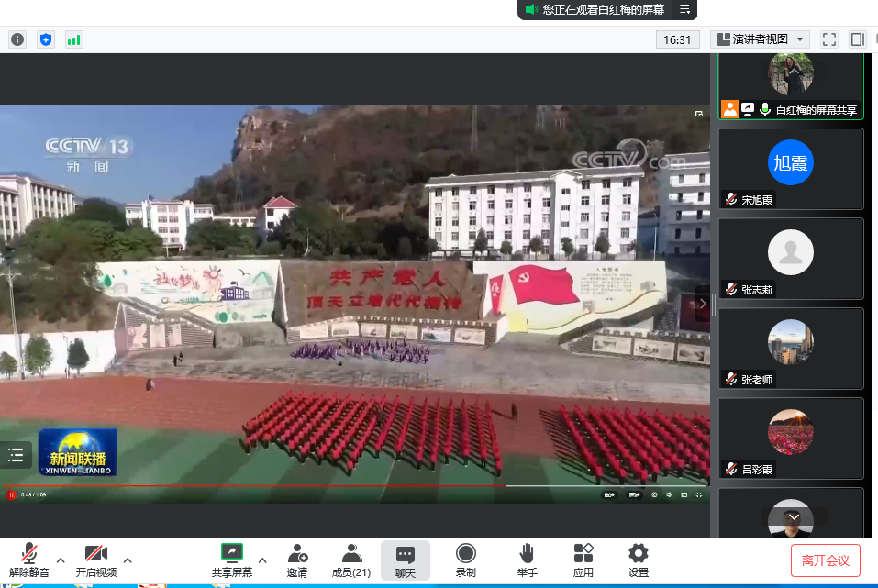Image resolution: width=878 pixels, height=588 pixels.
Task: Open the 成员(21) members list
Action: pyautogui.click(x=350, y=560)
